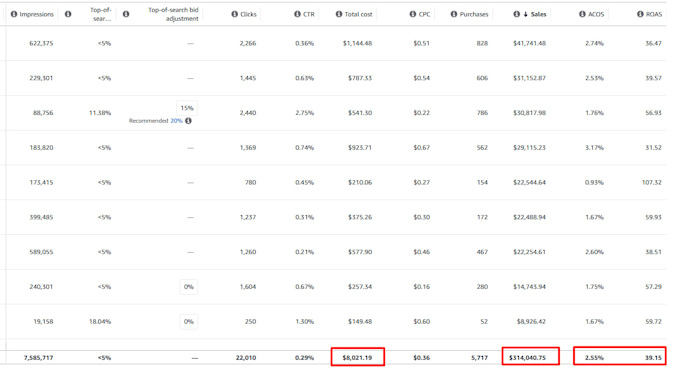Open info icon beside Recommended 20%

click(x=188, y=121)
